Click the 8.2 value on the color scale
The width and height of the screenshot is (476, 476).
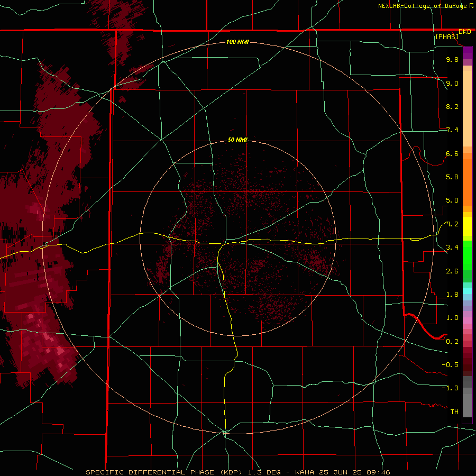452,106
